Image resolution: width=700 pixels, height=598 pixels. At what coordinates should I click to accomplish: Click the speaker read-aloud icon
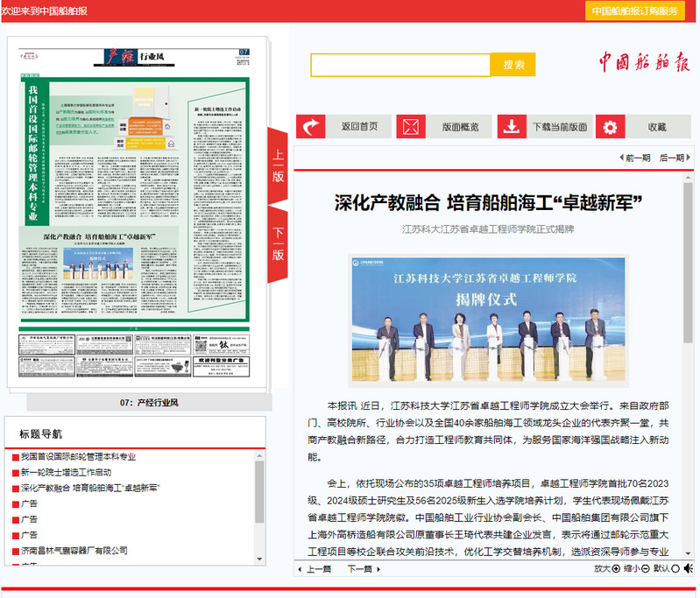tap(689, 568)
